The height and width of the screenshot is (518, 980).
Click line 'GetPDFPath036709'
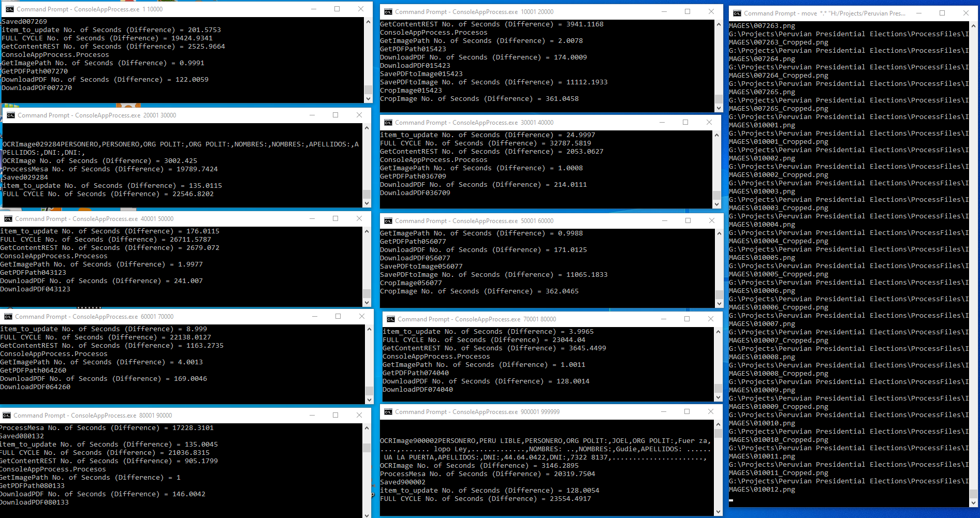pyautogui.click(x=413, y=176)
